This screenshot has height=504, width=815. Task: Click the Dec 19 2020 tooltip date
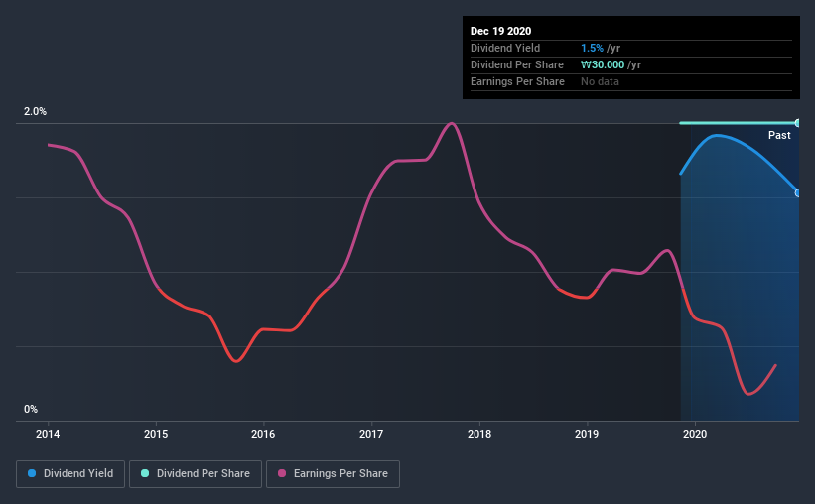[500, 31]
